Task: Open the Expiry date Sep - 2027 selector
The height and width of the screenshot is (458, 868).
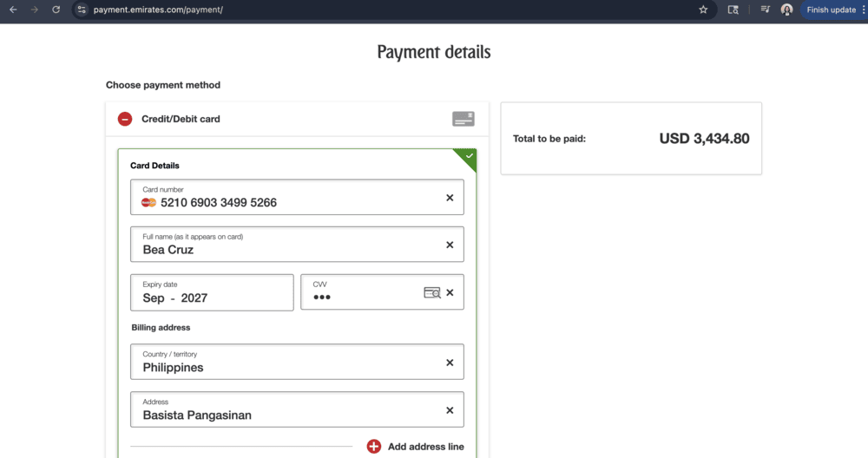Action: [212, 292]
